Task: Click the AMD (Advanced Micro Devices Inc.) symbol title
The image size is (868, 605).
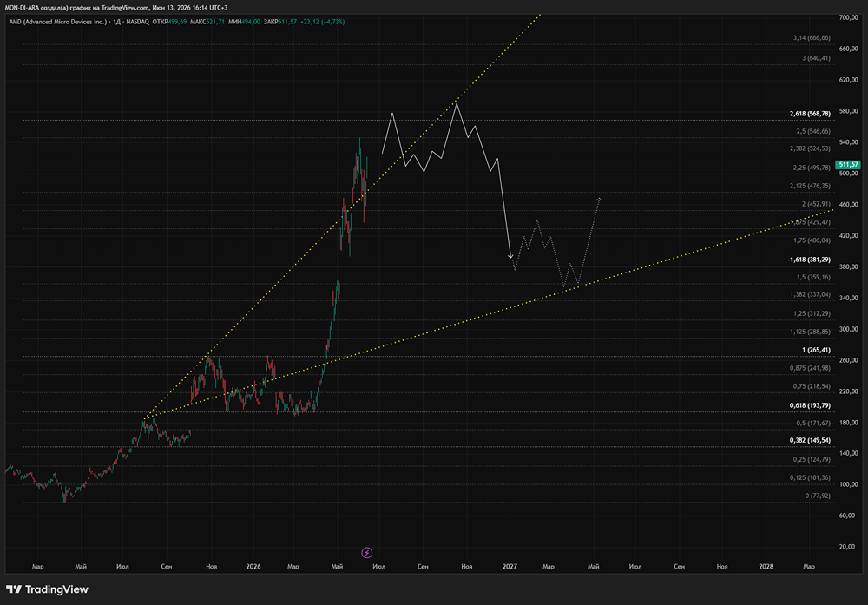Action: coord(57,22)
